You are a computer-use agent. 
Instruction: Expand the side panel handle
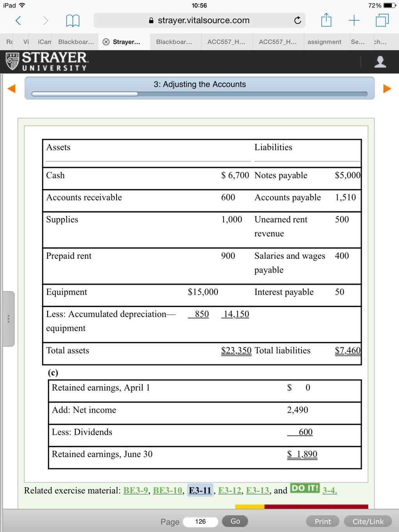point(8,319)
